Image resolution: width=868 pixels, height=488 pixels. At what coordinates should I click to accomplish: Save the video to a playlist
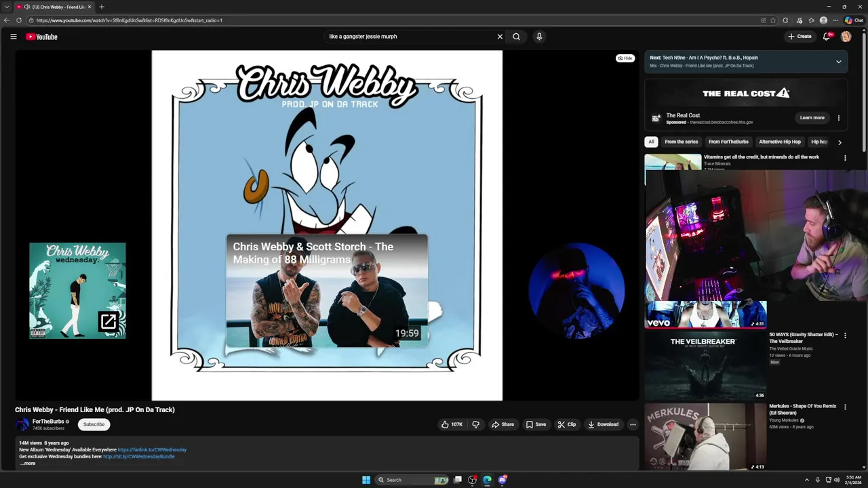click(x=536, y=424)
